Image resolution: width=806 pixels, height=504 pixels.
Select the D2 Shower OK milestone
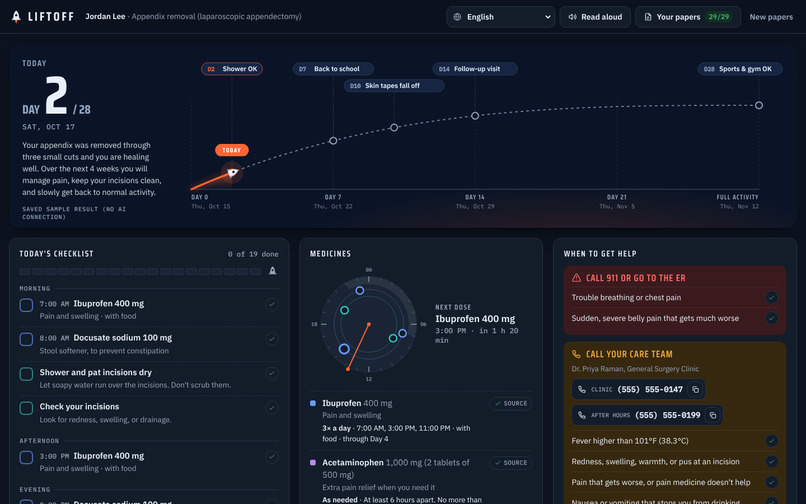[232, 69]
